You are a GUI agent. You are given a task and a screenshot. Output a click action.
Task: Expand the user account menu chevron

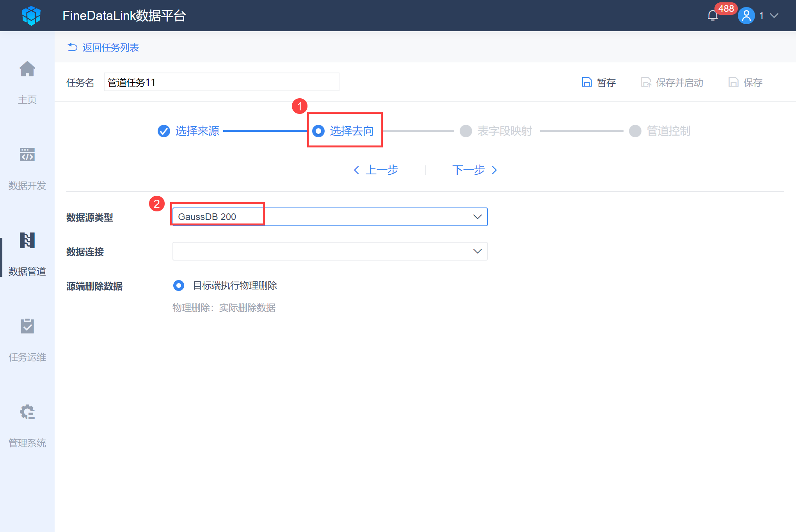coord(774,16)
